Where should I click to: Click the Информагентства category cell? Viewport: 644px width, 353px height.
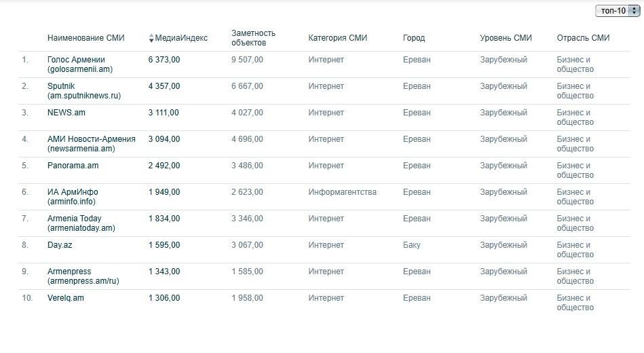pyautogui.click(x=342, y=192)
